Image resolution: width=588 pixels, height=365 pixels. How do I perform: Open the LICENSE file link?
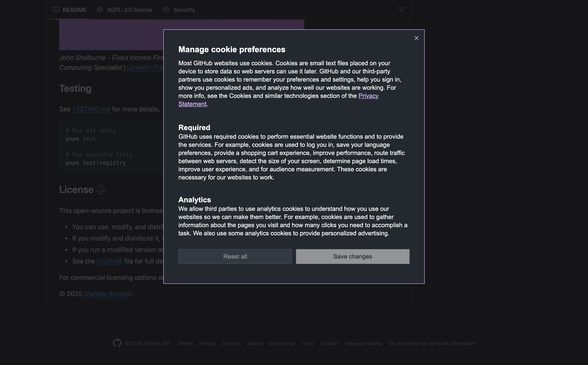click(109, 261)
